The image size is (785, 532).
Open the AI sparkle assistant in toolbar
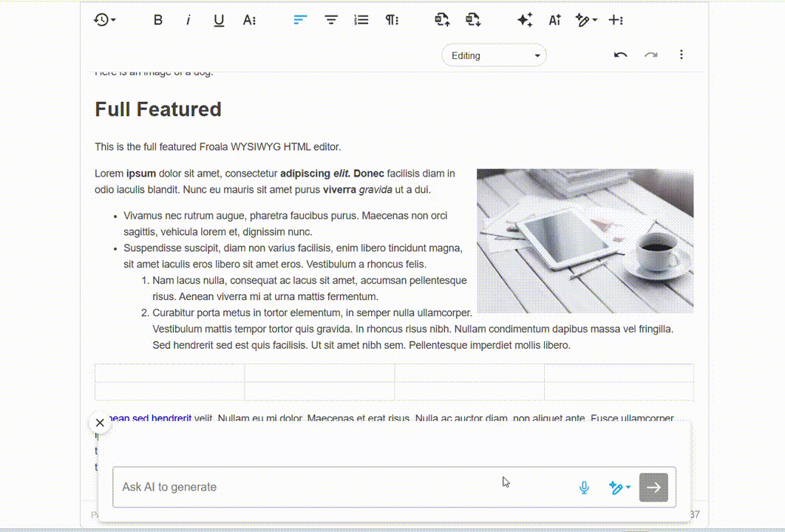coord(525,20)
